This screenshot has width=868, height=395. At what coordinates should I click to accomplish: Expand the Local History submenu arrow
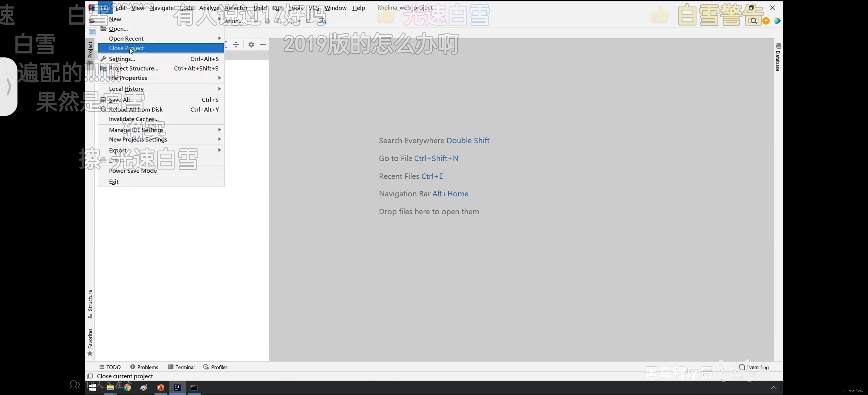click(x=219, y=89)
